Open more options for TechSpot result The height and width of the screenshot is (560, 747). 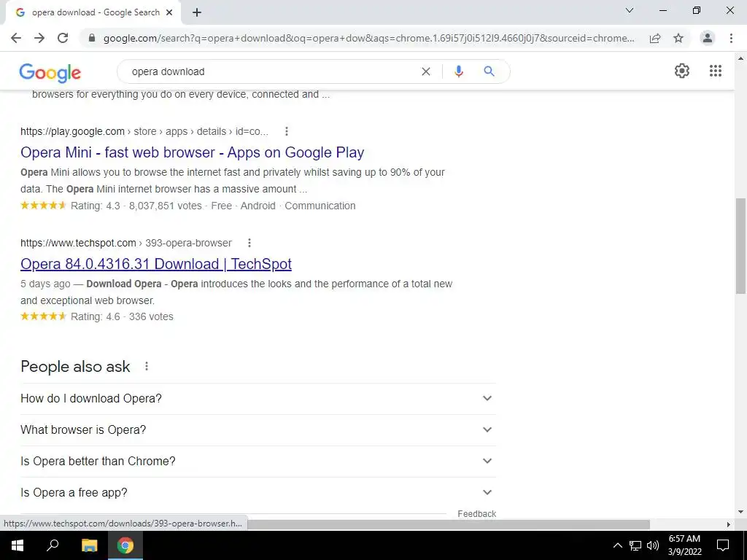pyautogui.click(x=249, y=243)
